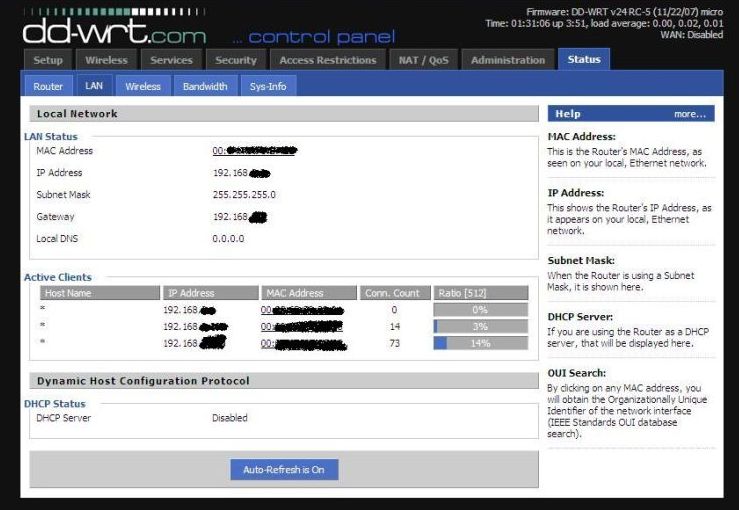Click the Ratio [512] column header

[481, 293]
